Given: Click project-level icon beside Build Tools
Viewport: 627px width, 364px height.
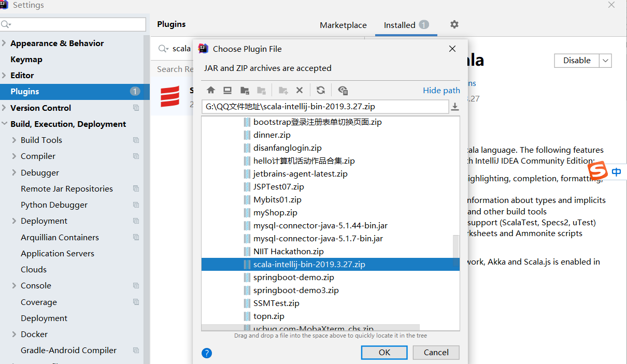Looking at the screenshot, I should pyautogui.click(x=136, y=140).
